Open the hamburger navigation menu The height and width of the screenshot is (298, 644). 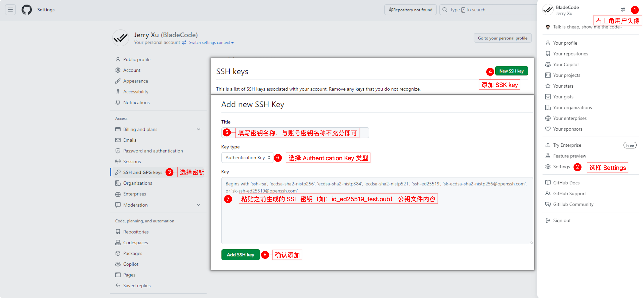[x=10, y=10]
